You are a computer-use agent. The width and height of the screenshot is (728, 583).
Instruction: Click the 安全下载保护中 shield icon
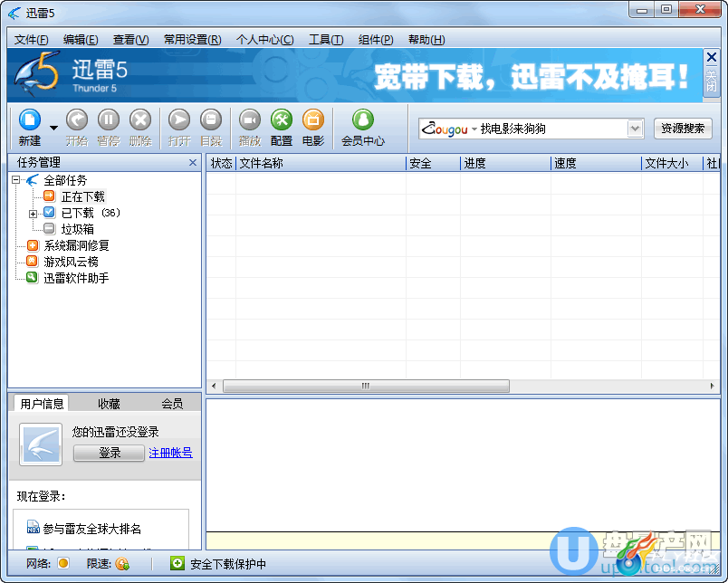[177, 563]
